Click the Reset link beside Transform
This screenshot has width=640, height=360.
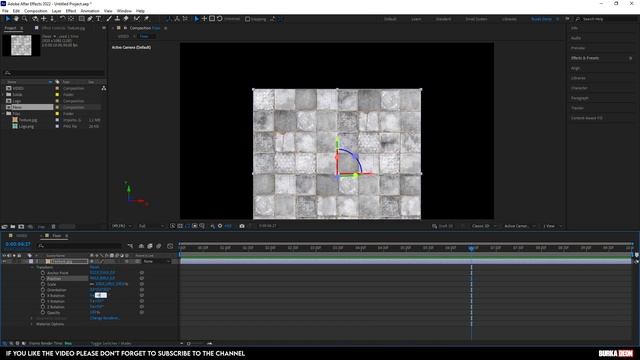click(95, 267)
